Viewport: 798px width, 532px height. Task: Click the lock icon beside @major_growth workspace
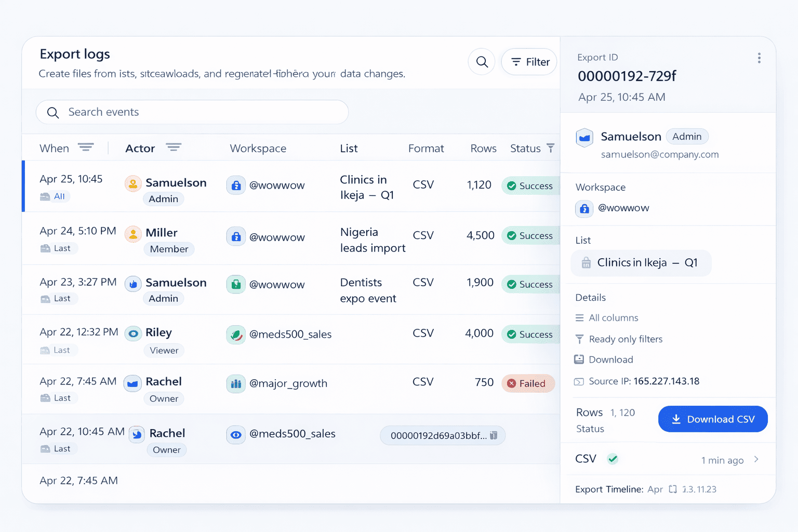[236, 384]
